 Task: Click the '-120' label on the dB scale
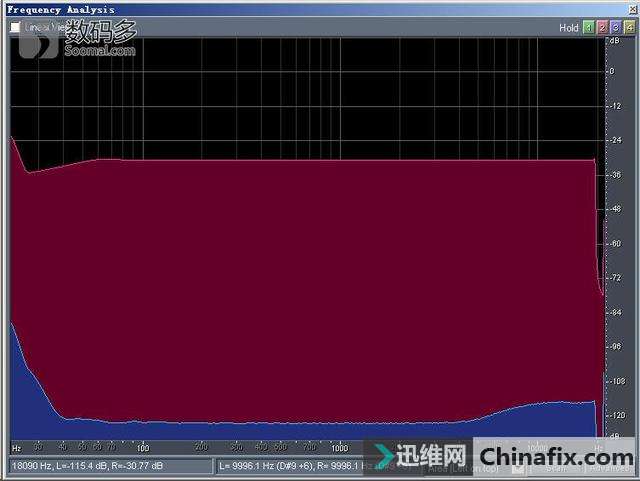pos(617,415)
